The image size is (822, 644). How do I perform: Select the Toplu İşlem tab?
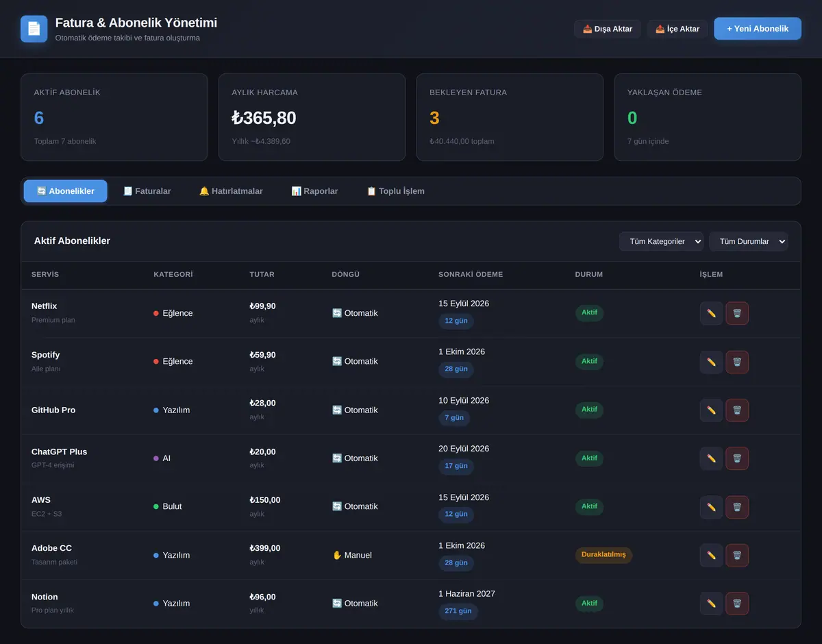click(x=395, y=191)
